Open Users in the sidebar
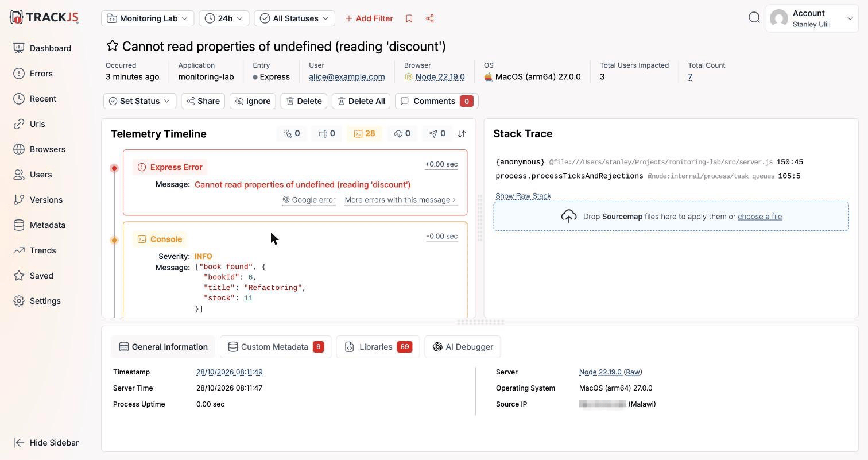This screenshot has height=460, width=868. [x=33, y=175]
